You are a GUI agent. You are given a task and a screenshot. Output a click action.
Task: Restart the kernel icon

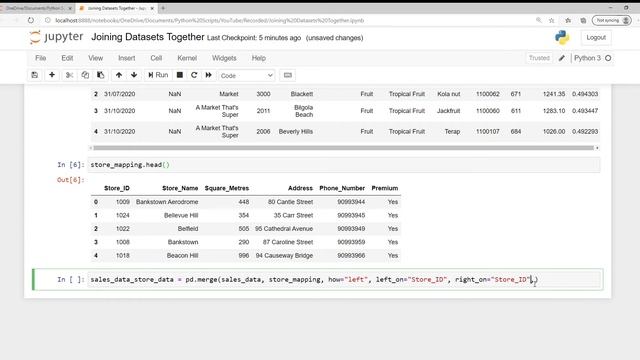tap(194, 75)
